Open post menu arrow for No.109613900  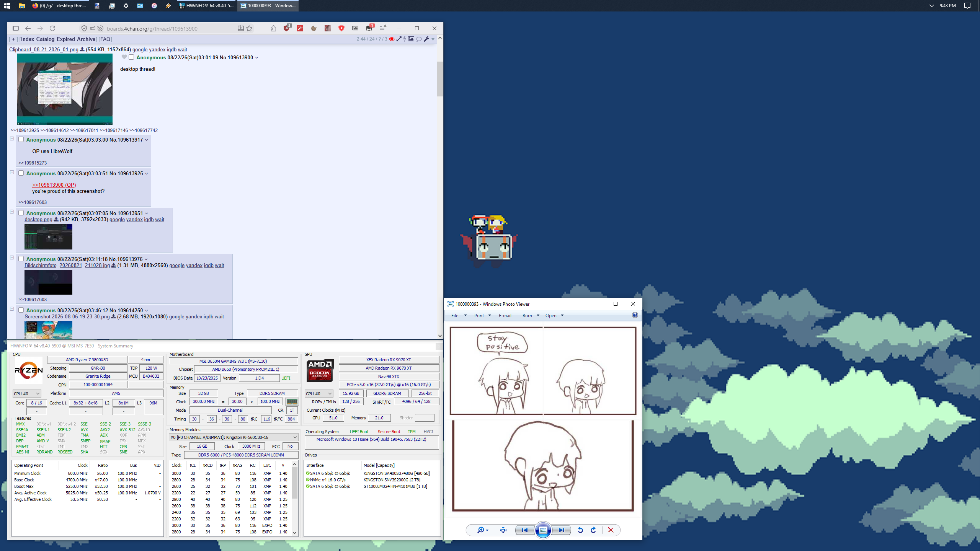pos(257,58)
